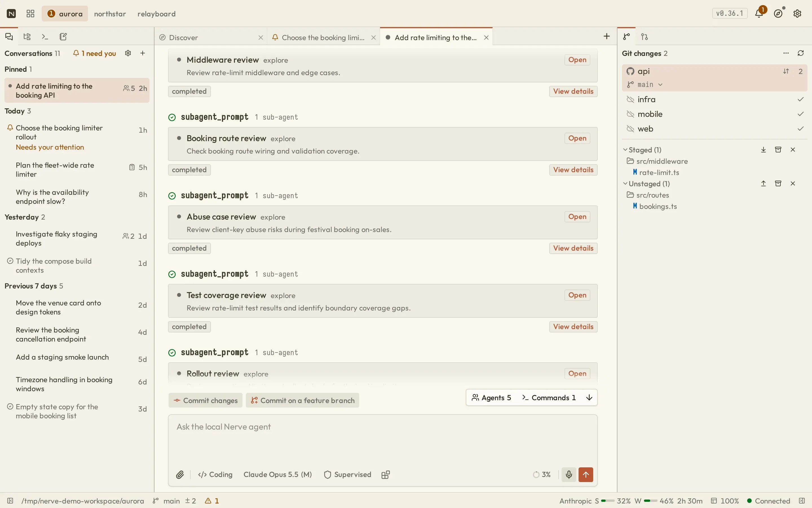This screenshot has width=812, height=508.
Task: Toggle the right sidebar from status bar
Action: [802, 501]
